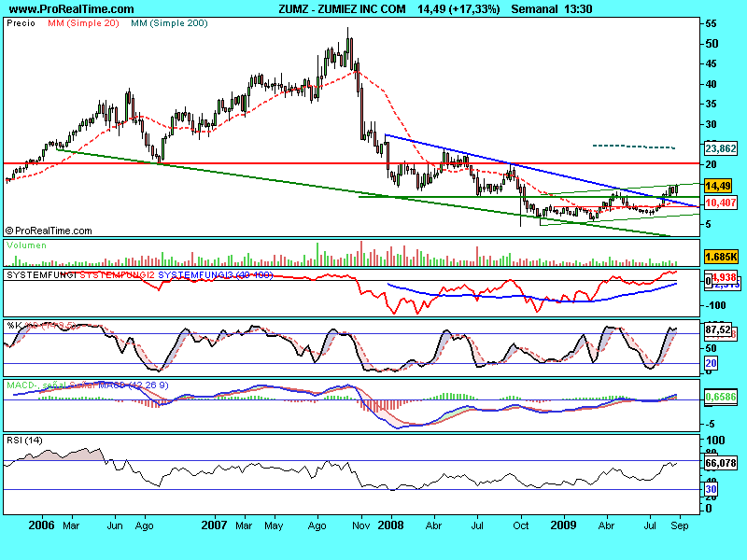Click the Abr label right after 2008

tap(433, 525)
